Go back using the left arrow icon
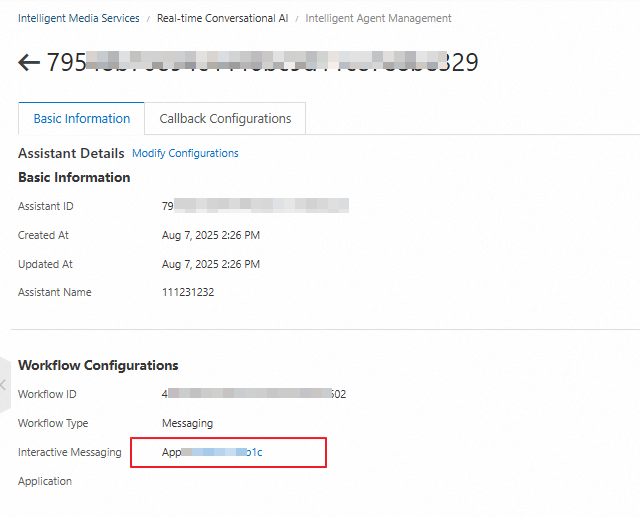Screen dimensions: 640x517 29,62
